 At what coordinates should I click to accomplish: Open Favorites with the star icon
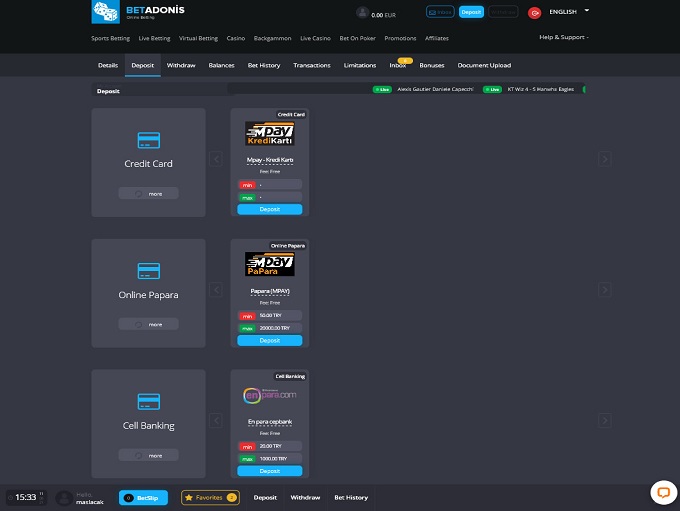click(210, 497)
